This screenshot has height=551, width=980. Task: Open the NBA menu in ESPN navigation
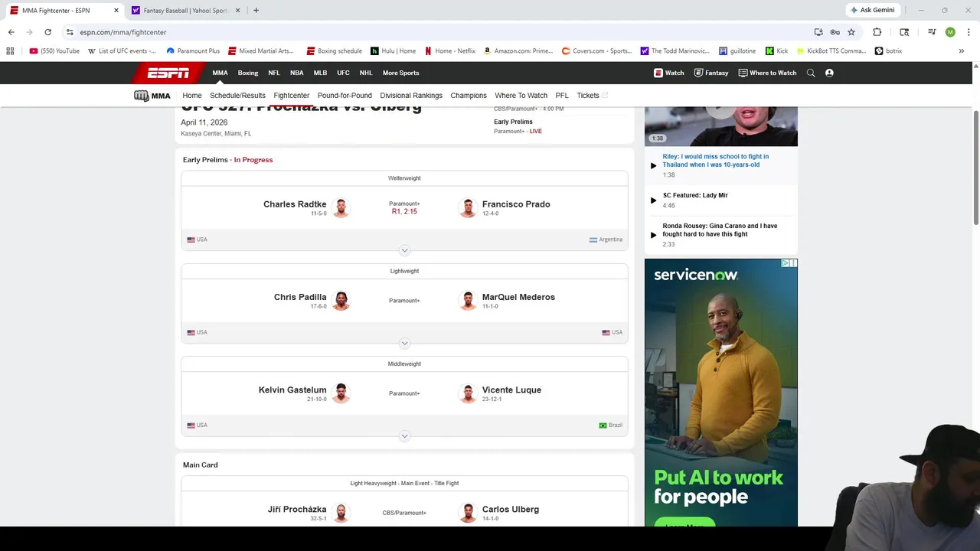coord(296,73)
